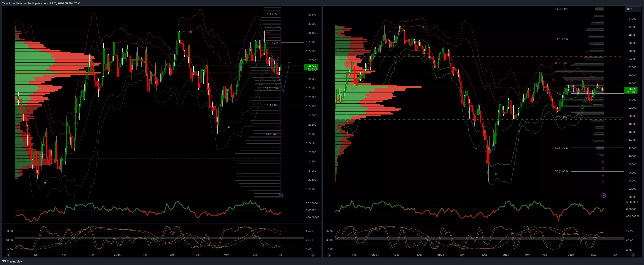Select the S3 (1.23) pivot label
Image resolution: width=644 pixels, height=265 pixels.
click(x=272, y=134)
